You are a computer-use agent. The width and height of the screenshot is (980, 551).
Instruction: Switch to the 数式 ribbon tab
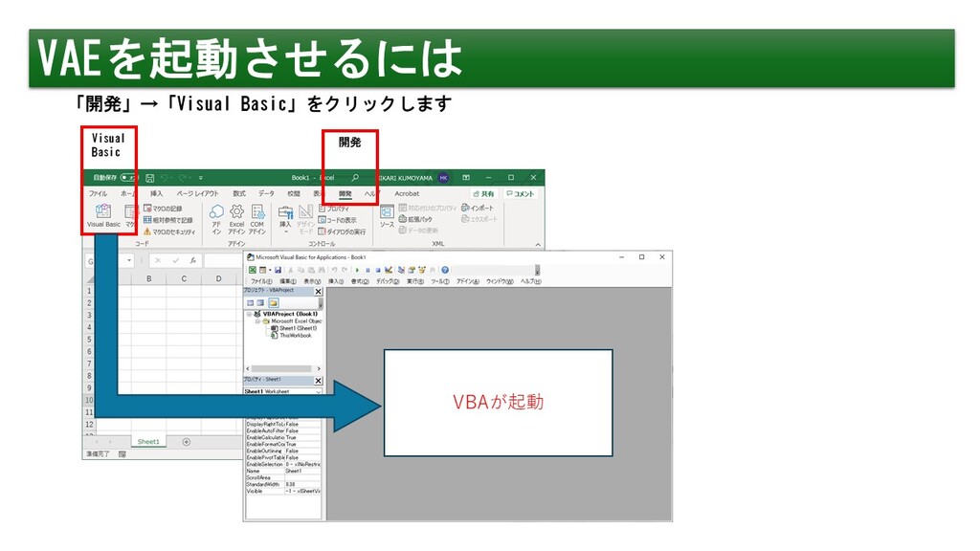tap(239, 193)
